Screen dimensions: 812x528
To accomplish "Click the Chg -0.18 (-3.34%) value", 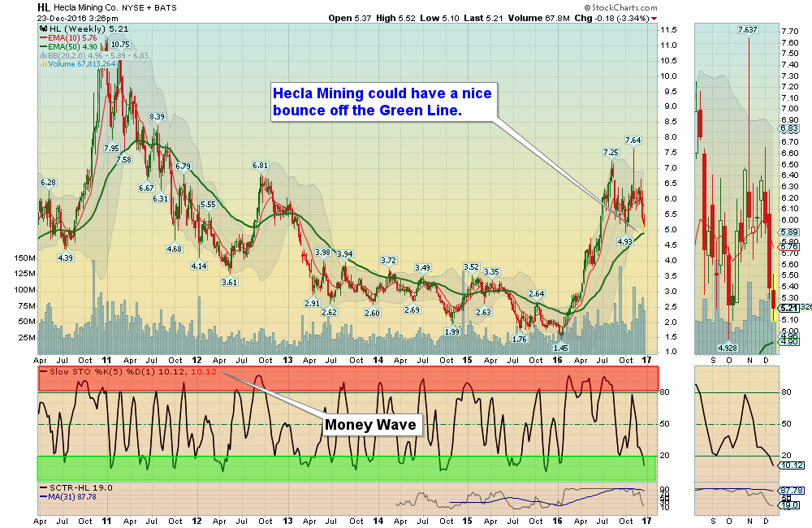I will point(611,18).
